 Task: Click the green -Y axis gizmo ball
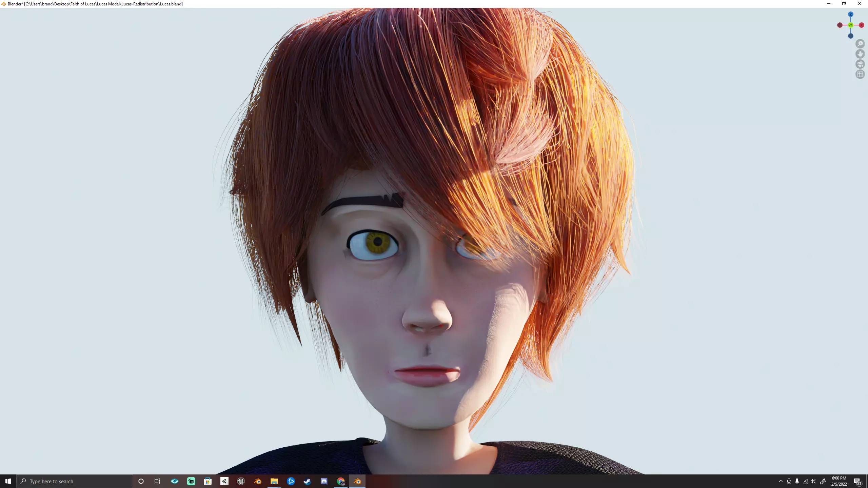click(850, 25)
